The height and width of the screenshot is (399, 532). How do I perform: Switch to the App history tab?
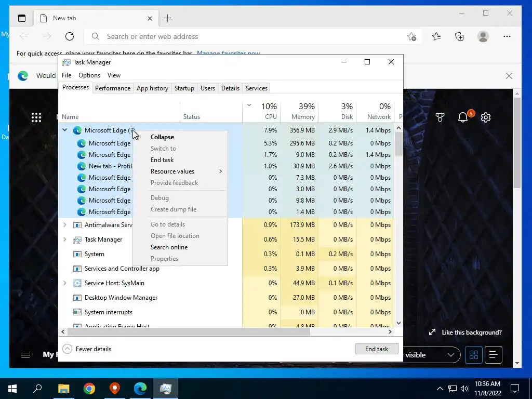click(152, 88)
